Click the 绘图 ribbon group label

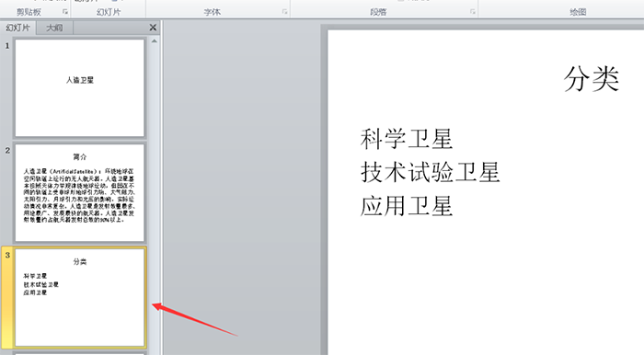click(578, 12)
